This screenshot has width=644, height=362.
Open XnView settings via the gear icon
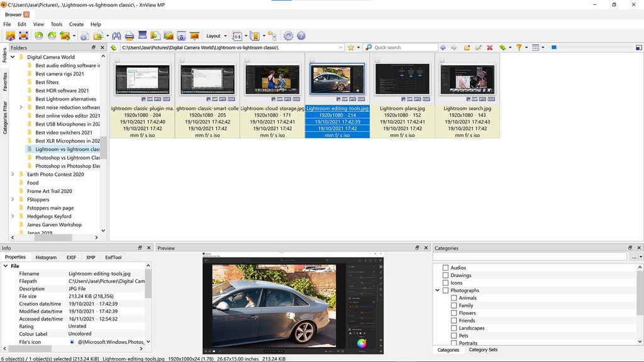click(x=289, y=36)
